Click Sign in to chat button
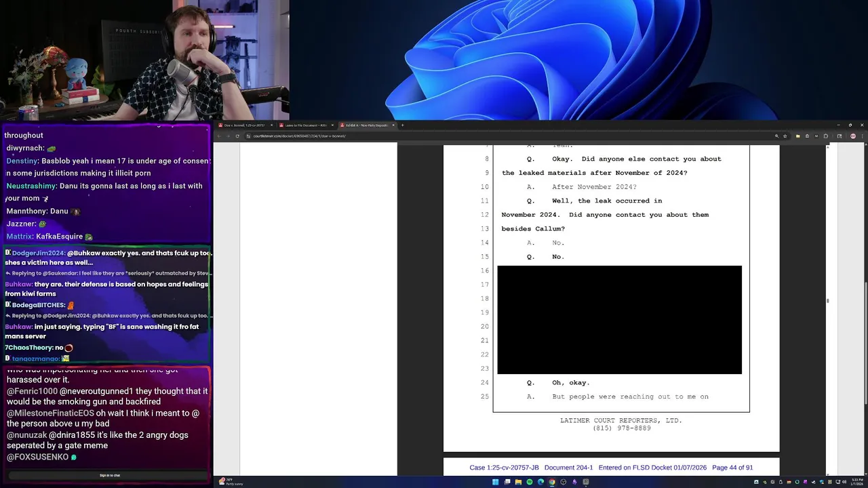The height and width of the screenshot is (488, 868). pyautogui.click(x=110, y=475)
